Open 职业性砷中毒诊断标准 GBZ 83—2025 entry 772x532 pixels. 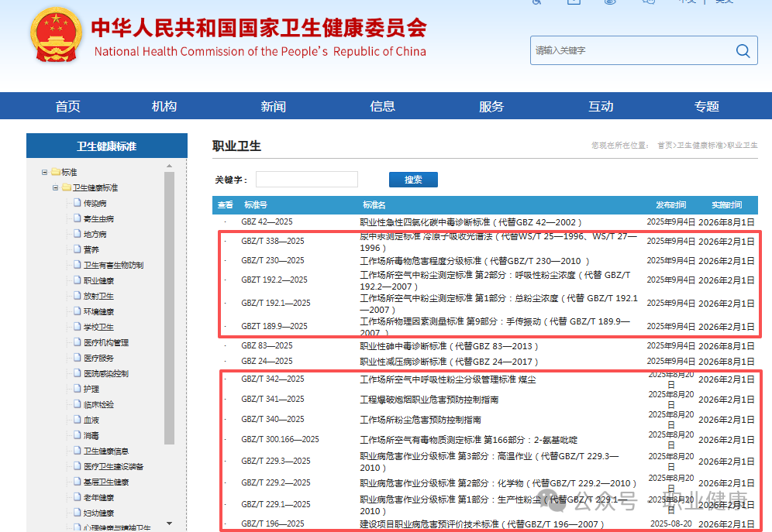(448, 346)
